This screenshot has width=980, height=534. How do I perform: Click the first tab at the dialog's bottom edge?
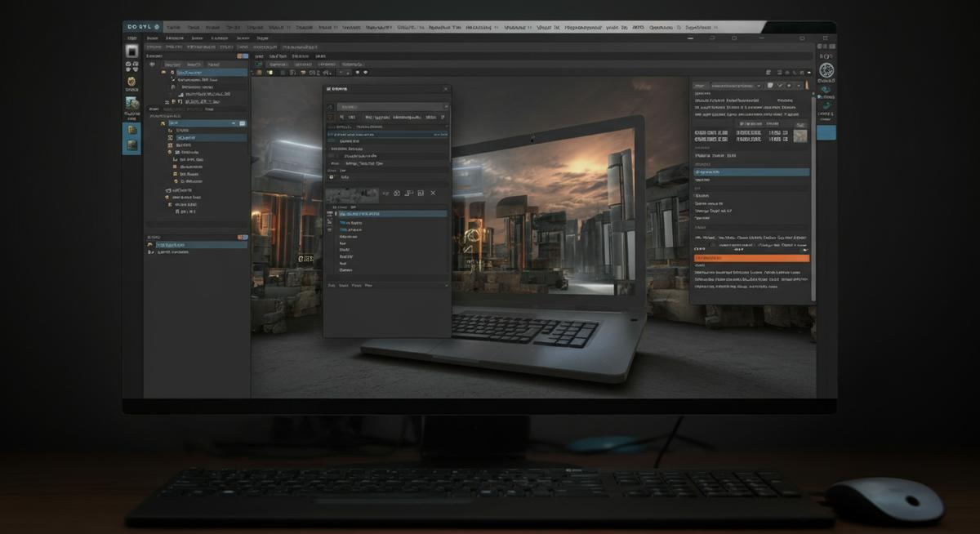click(x=332, y=286)
